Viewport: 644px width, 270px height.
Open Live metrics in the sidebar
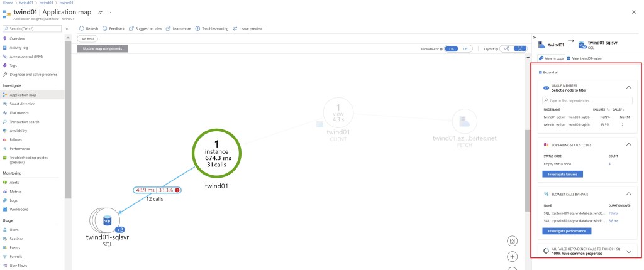pos(19,112)
